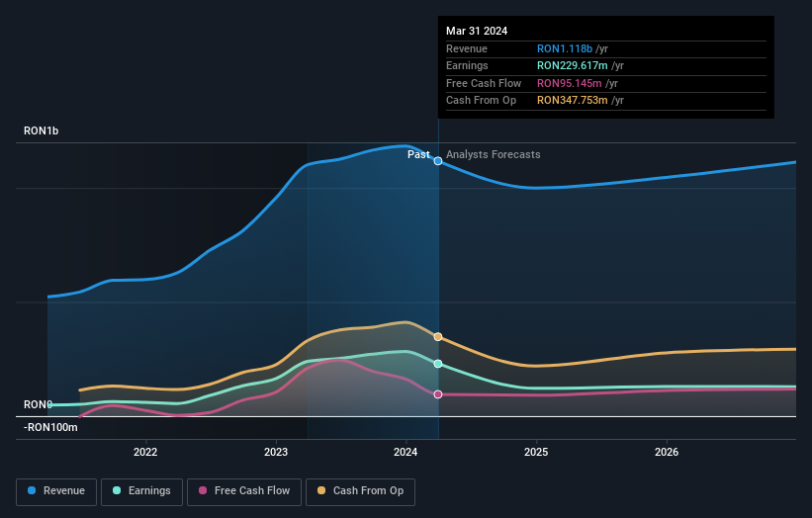The image size is (812, 518).
Task: Click the 2026 x-axis label
Action: pos(667,452)
